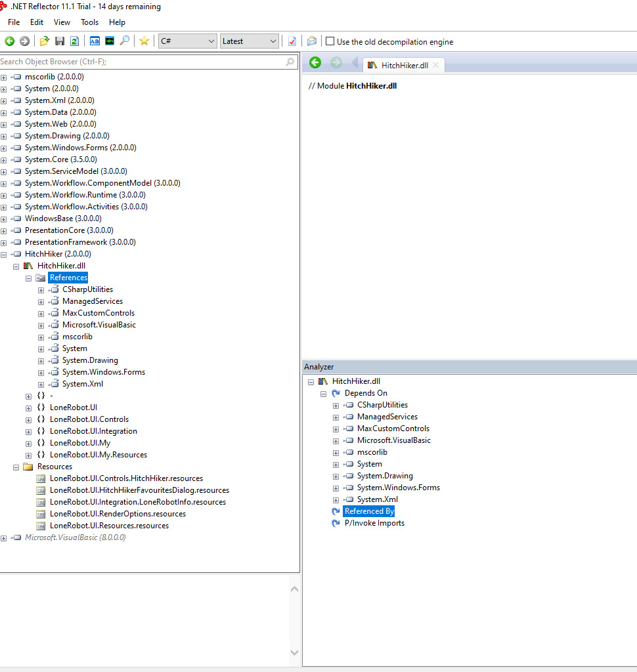Open the Edit menu
Viewport: 637px width, 672px height.
[37, 22]
